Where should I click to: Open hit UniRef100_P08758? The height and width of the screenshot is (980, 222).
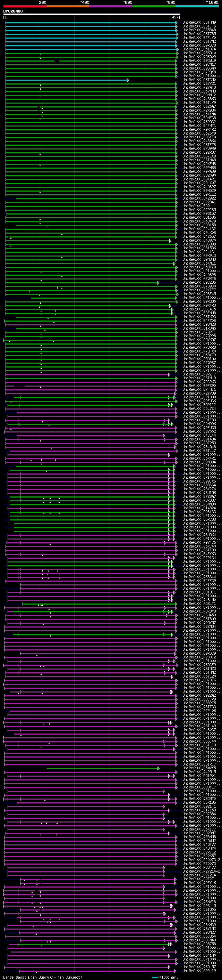pyautogui.click(x=199, y=944)
